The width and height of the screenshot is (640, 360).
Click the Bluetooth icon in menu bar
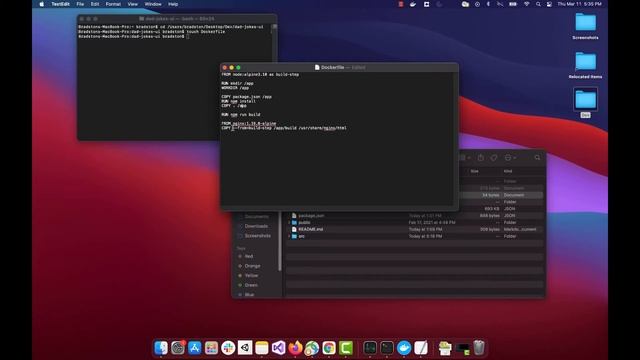[x=488, y=4]
